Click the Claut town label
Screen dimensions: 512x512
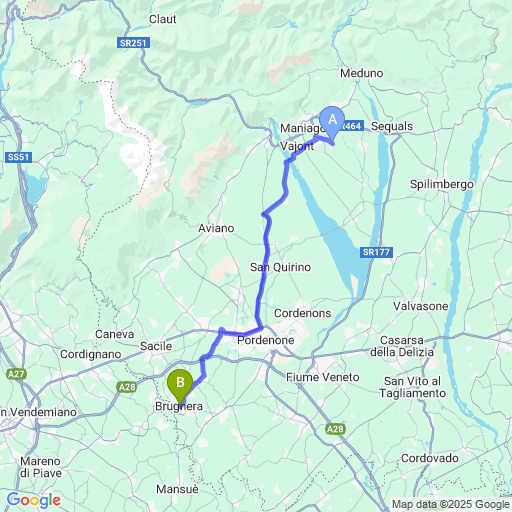tap(163, 19)
